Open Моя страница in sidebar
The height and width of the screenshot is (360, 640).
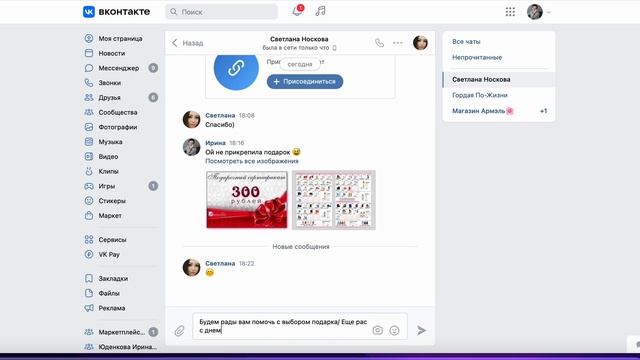click(120, 38)
